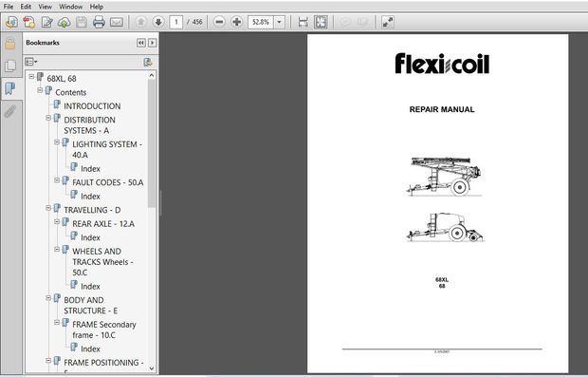Image resolution: width=588 pixels, height=377 pixels.
Task: Open FAULT CODES - 50.A bookmark
Action: [x=107, y=182]
